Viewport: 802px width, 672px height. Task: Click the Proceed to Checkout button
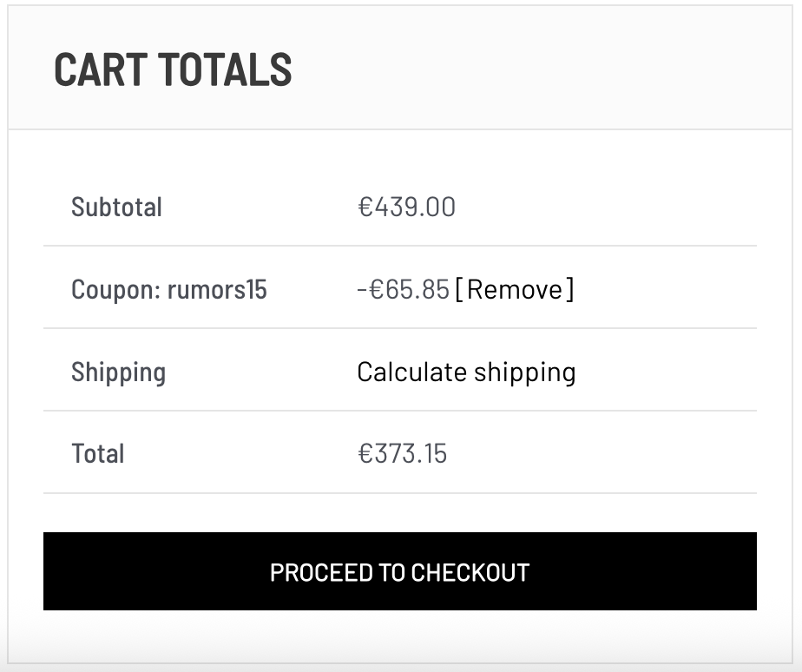[x=399, y=572]
